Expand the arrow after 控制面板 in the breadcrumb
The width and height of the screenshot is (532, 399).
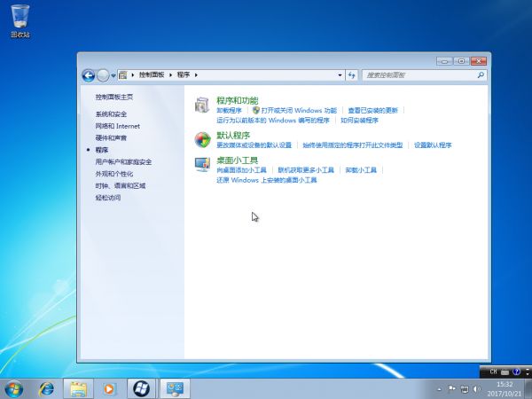tap(170, 75)
